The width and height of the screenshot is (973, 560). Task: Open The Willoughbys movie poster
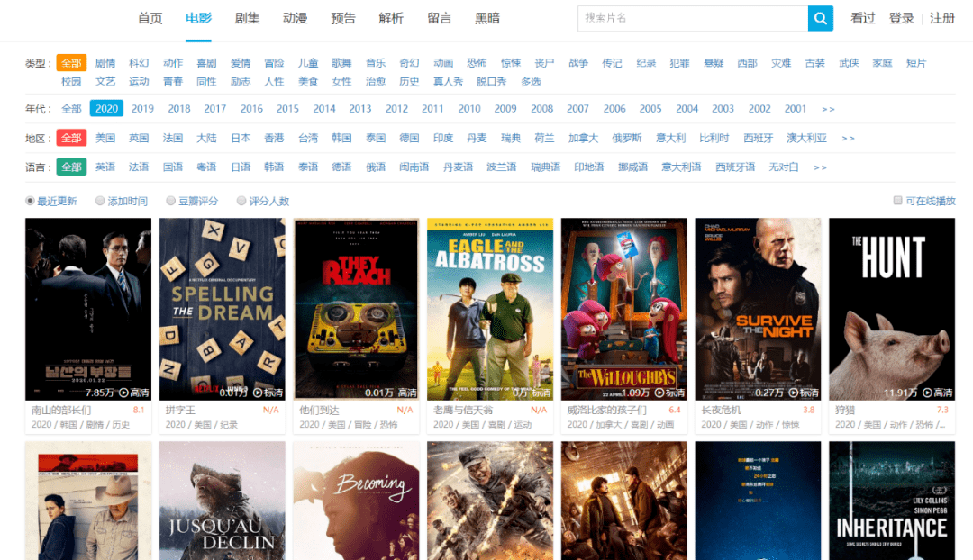pos(624,309)
